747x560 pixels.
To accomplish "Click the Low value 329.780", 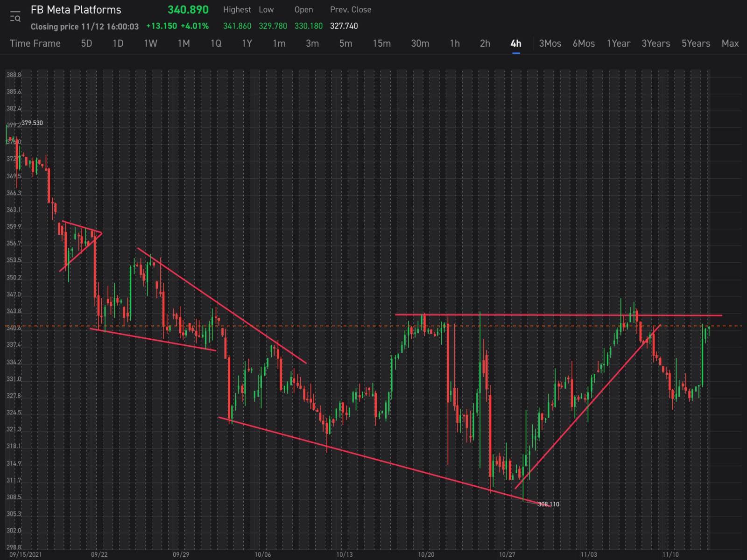I will click(x=273, y=26).
